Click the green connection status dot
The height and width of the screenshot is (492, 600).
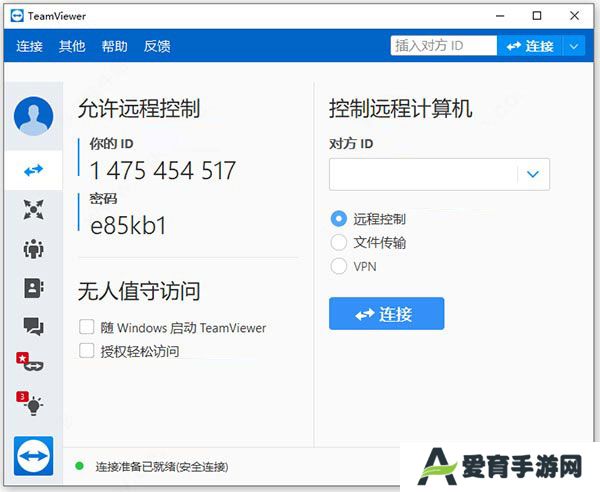(x=80, y=466)
